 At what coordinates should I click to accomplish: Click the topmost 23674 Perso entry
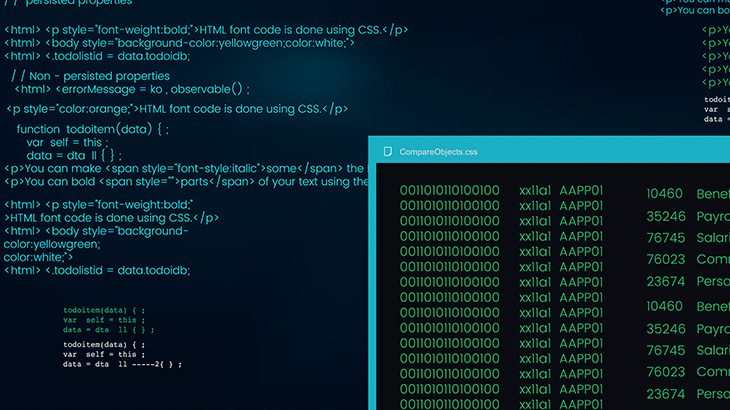coord(688,282)
